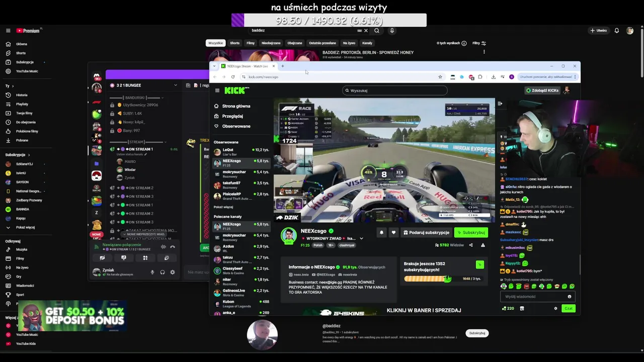Open YouTube notifications bell

617,31
